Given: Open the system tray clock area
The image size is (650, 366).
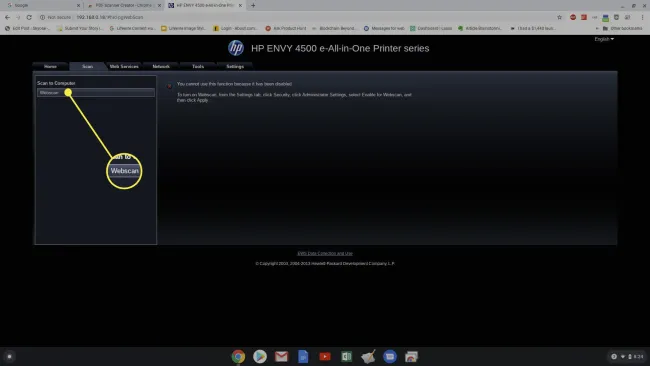Looking at the screenshot, I should 628,356.
